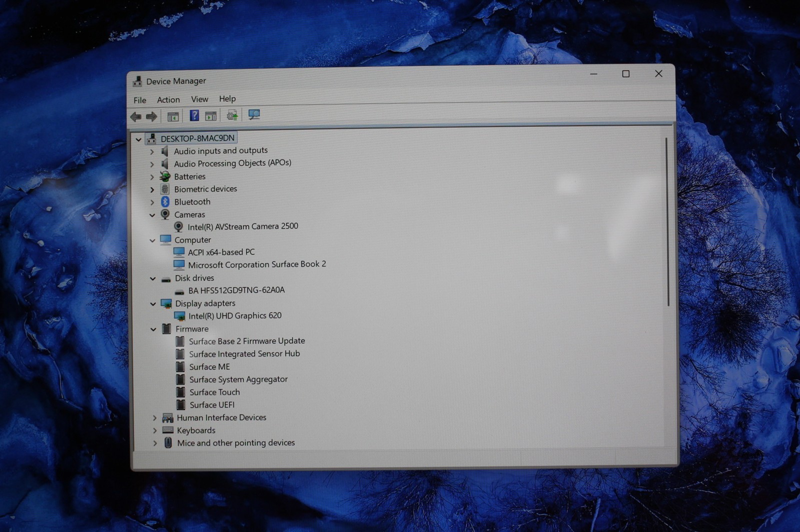
Task: Click the Back arrow toolbar icon
Action: 136,117
